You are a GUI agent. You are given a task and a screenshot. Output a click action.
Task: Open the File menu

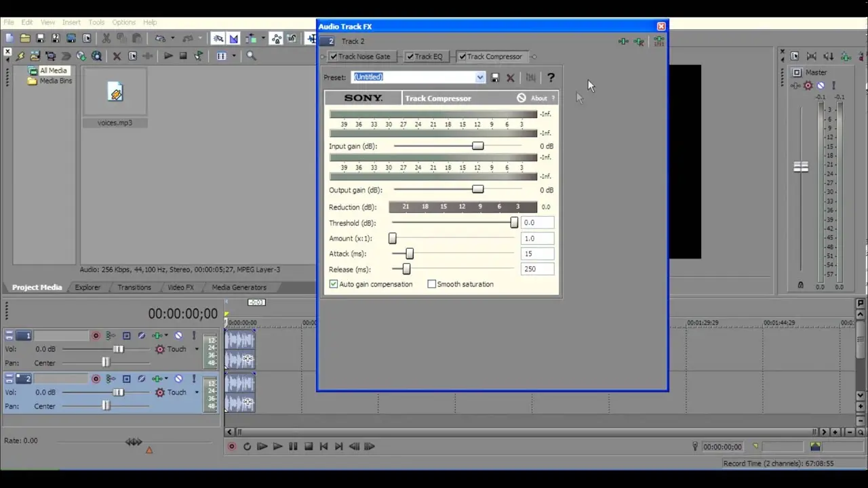click(x=9, y=22)
